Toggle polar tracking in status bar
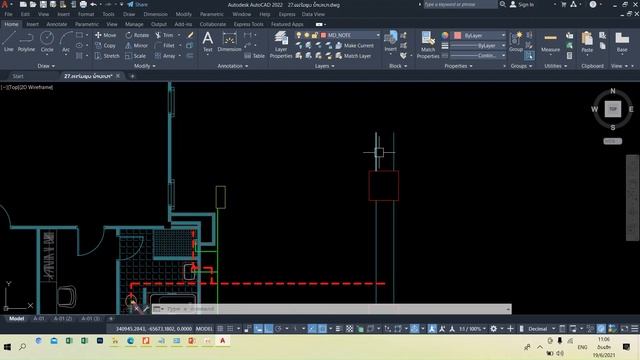This screenshot has height=360, width=640. tap(278, 329)
